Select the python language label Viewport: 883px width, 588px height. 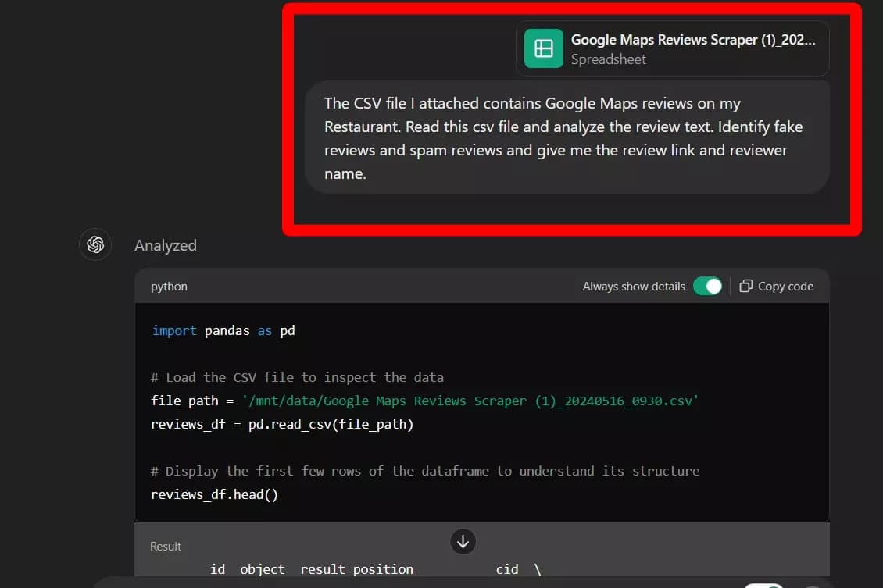coord(169,286)
